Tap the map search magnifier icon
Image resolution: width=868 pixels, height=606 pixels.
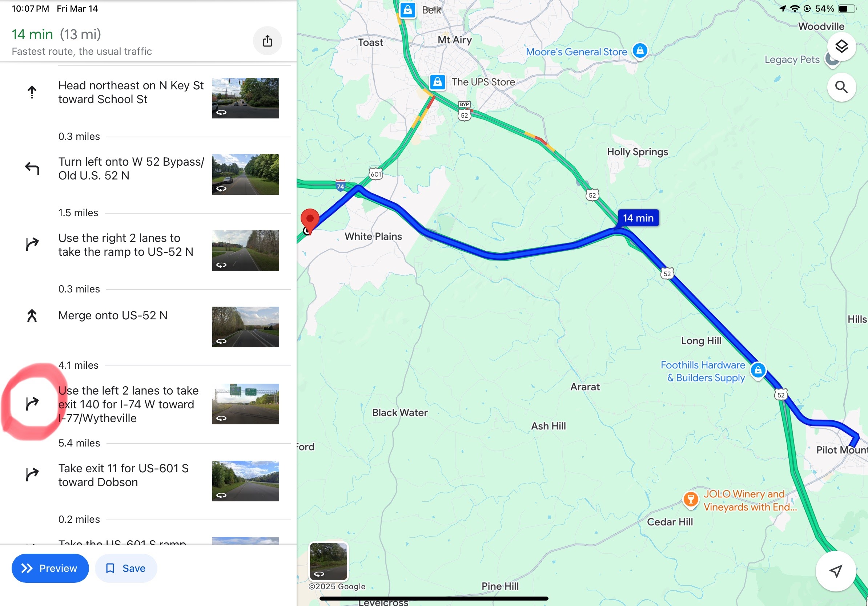(x=841, y=87)
